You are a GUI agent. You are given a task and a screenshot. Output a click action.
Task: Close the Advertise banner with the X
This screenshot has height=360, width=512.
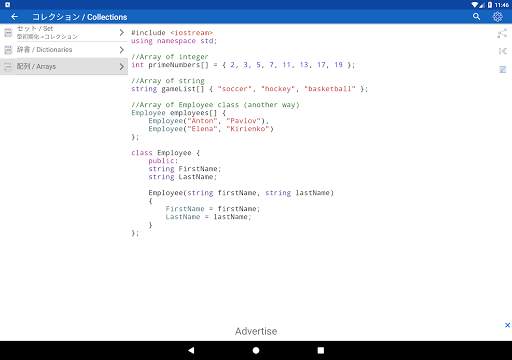[x=507, y=325]
